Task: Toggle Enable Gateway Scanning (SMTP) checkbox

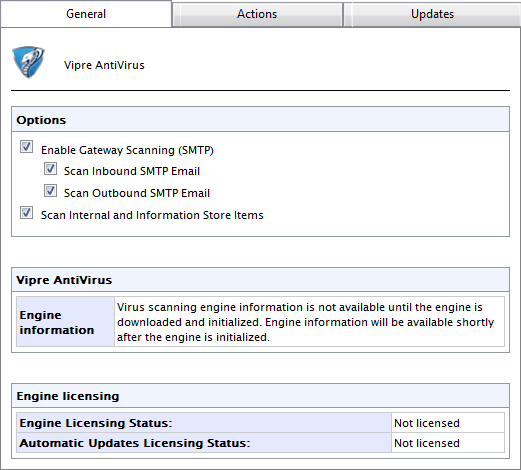Action: tap(26, 147)
